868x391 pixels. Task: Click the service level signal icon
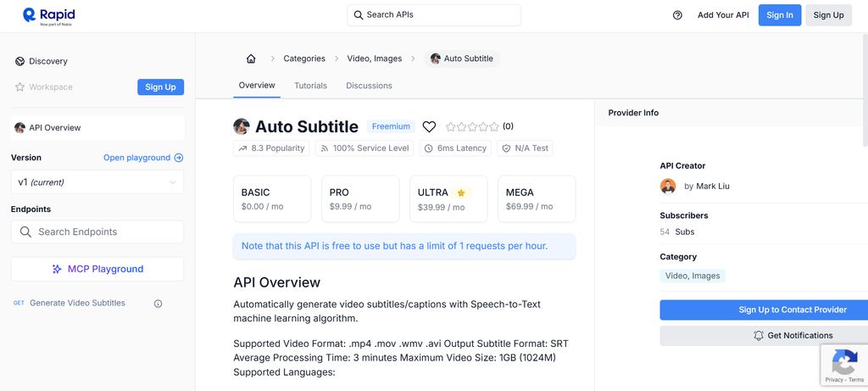325,148
